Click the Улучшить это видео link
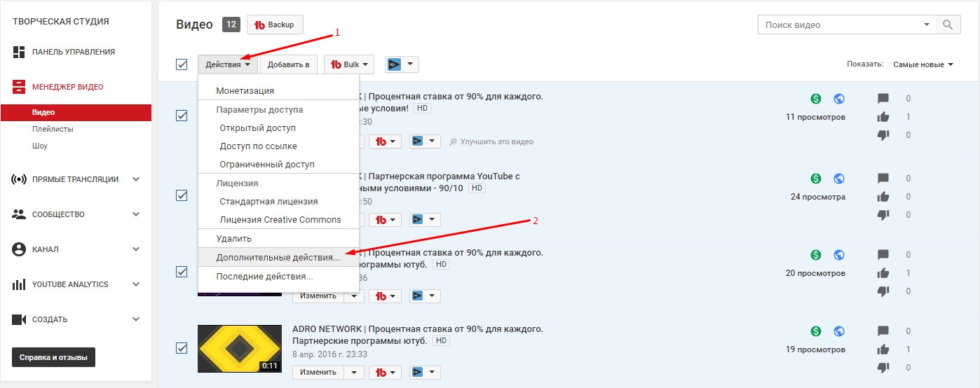 click(491, 141)
